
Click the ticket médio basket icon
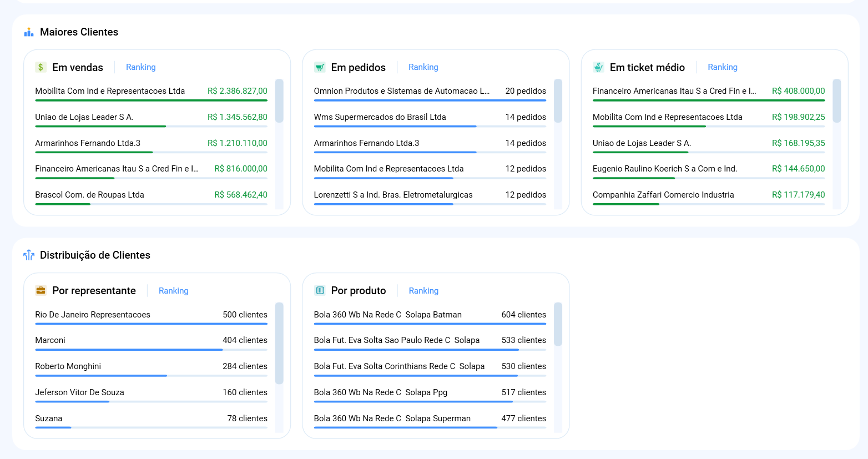(598, 67)
